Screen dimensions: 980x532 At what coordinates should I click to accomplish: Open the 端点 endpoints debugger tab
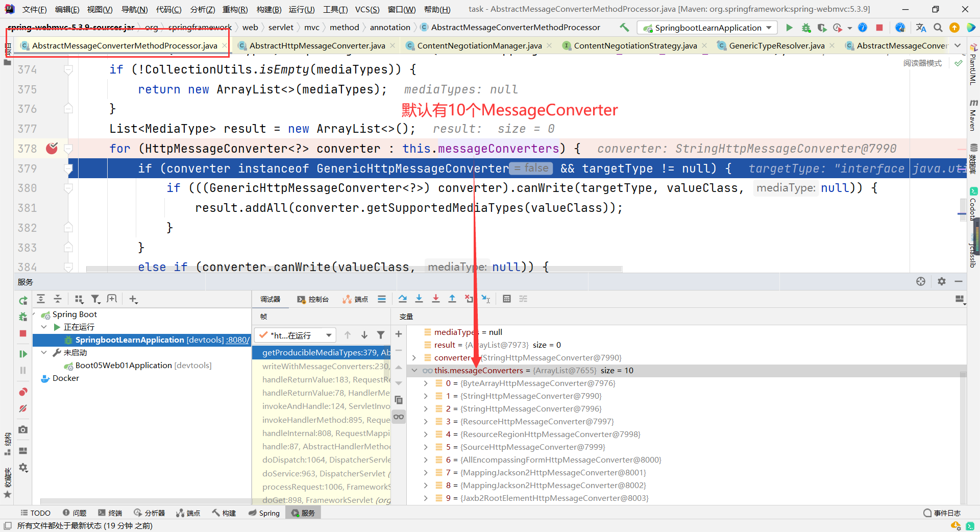point(355,299)
